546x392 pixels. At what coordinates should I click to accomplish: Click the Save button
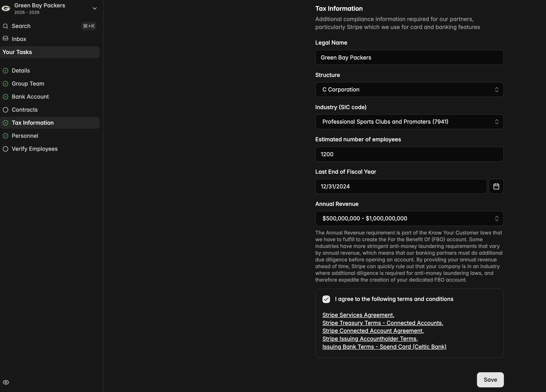(x=490, y=380)
